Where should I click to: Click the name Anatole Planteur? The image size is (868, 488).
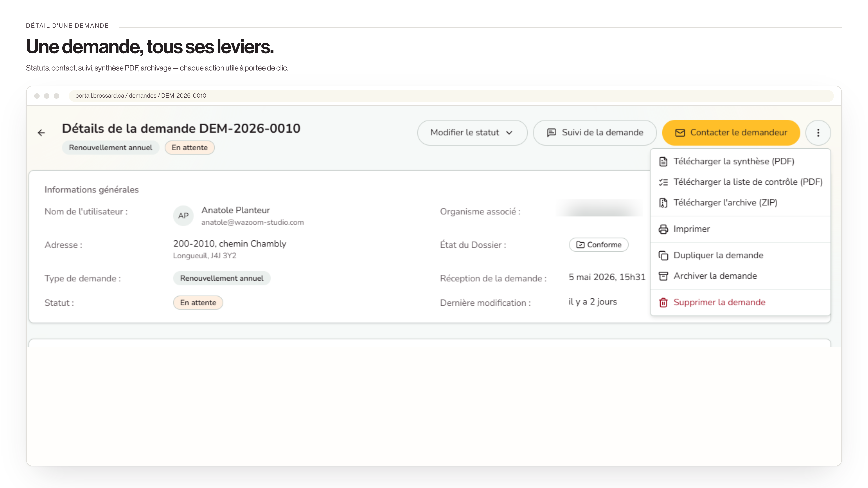click(236, 210)
